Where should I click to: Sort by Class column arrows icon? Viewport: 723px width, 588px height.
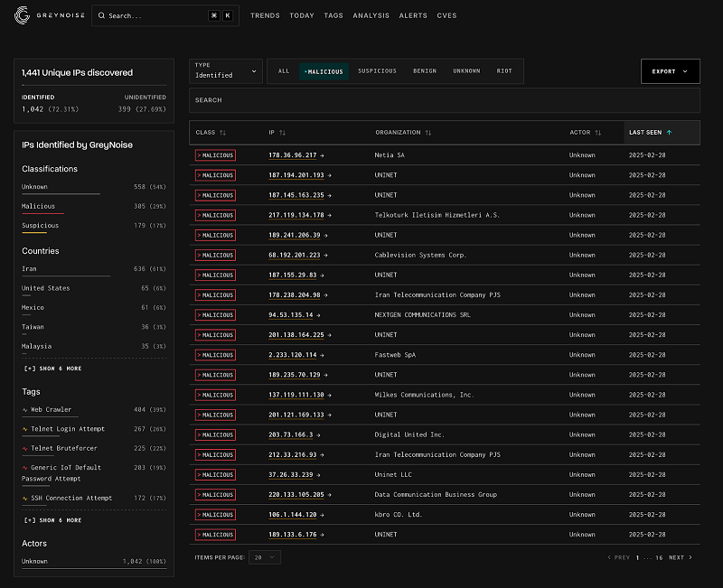click(222, 133)
